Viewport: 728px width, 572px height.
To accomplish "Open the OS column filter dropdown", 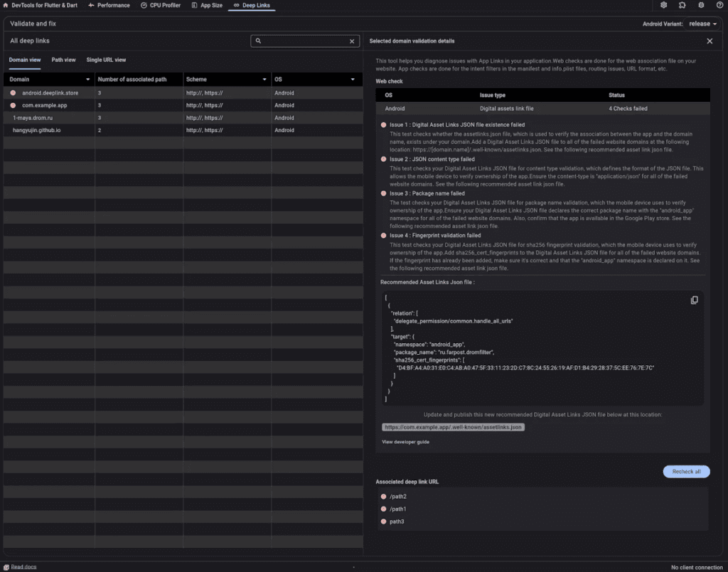I will pyautogui.click(x=353, y=80).
